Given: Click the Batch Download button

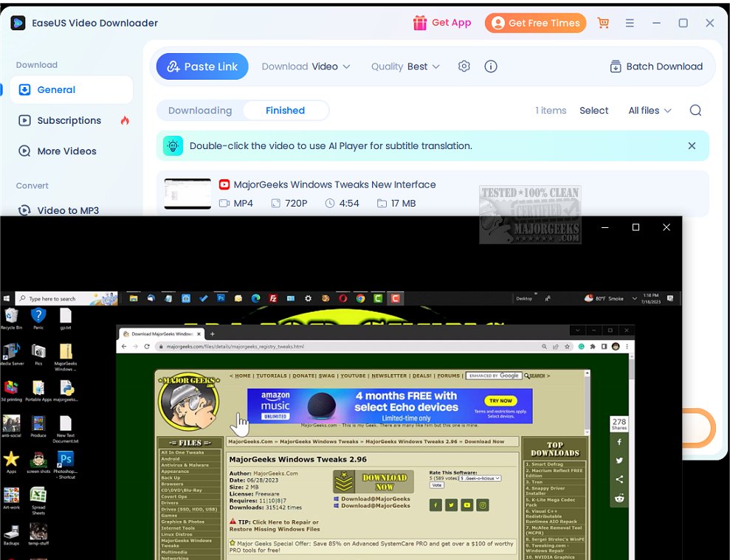Looking at the screenshot, I should 656,66.
